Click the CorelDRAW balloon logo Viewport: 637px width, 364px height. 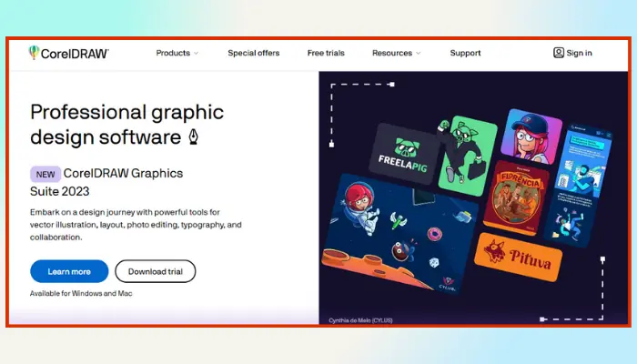point(34,53)
